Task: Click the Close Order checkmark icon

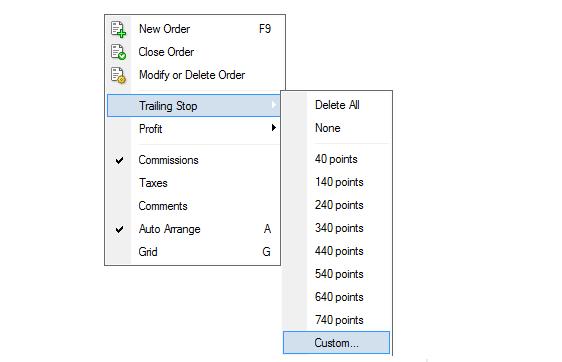Action: [118, 52]
